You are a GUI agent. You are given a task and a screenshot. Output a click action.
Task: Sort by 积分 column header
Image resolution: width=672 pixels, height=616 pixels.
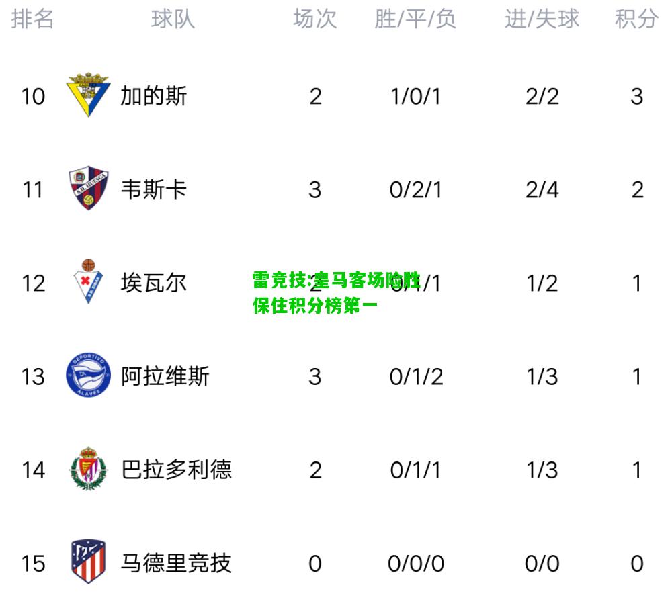click(637, 19)
